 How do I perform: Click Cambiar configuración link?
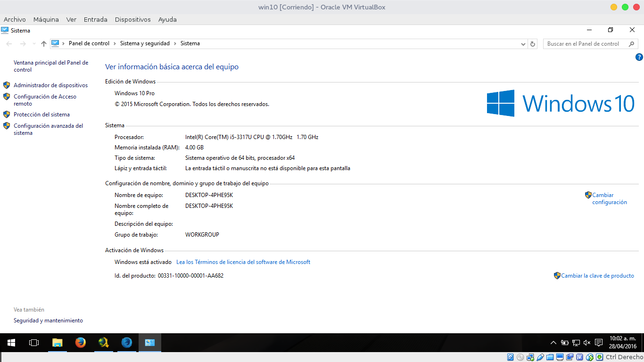[610, 198]
